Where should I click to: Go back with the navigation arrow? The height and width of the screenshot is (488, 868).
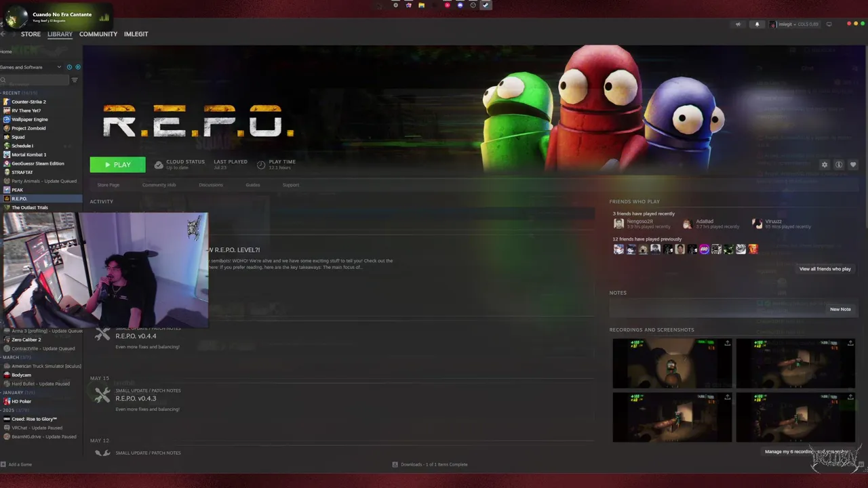pos(3,34)
